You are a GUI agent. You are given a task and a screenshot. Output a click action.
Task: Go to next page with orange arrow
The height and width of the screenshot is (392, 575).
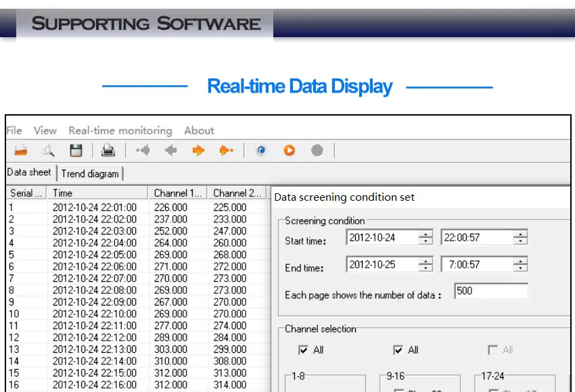coord(198,151)
